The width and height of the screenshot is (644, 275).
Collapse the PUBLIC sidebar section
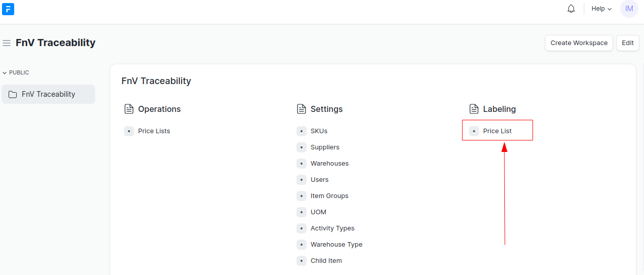click(16, 72)
